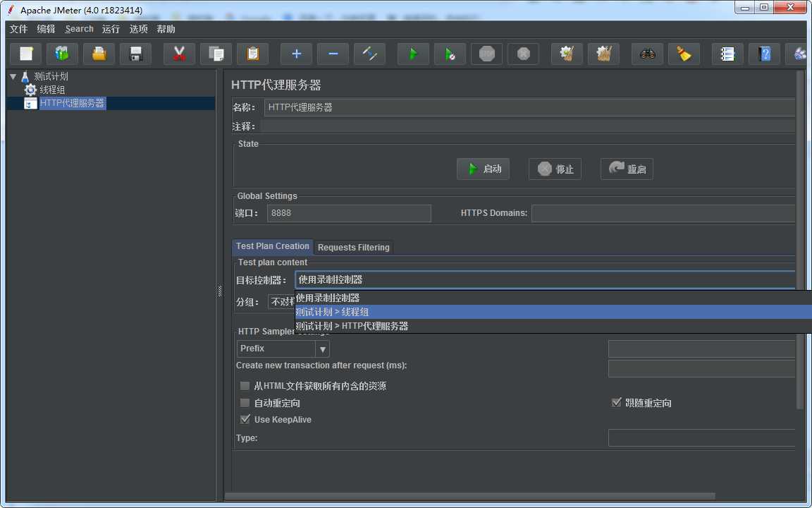Image resolution: width=812 pixels, height=508 pixels.
Task: Open the Function Helper list icon
Action: pyautogui.click(x=727, y=54)
